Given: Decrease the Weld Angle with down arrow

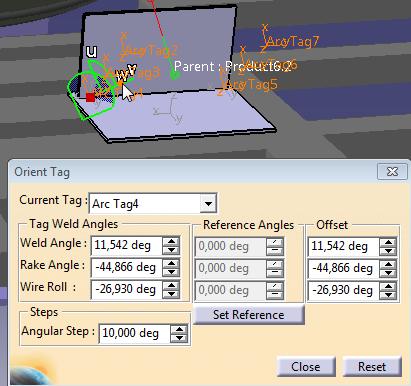Looking at the screenshot, I should (171, 250).
